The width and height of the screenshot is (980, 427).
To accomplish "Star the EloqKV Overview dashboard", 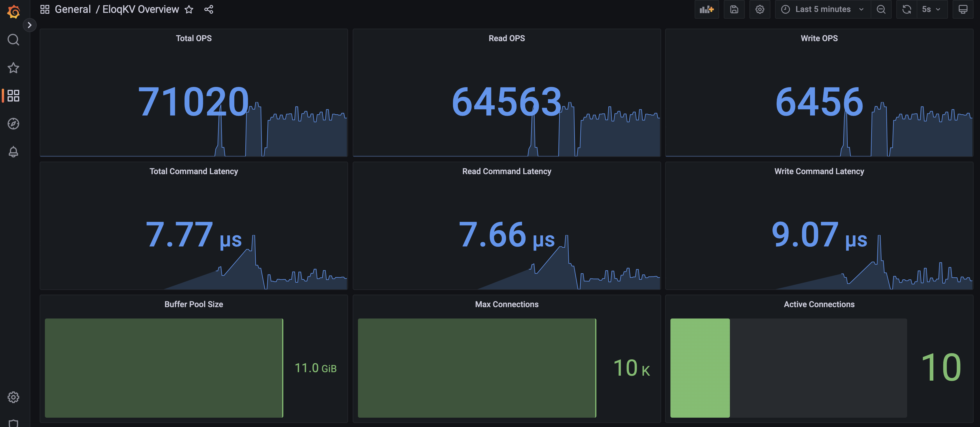I will (x=189, y=10).
